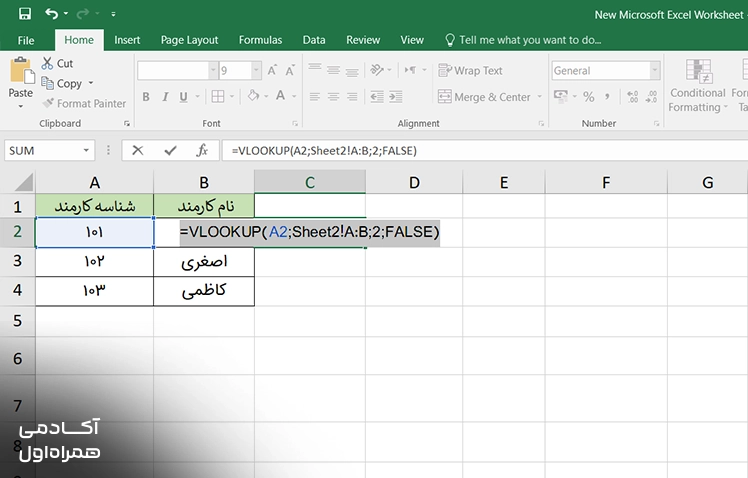Click Merge & Center

click(484, 97)
